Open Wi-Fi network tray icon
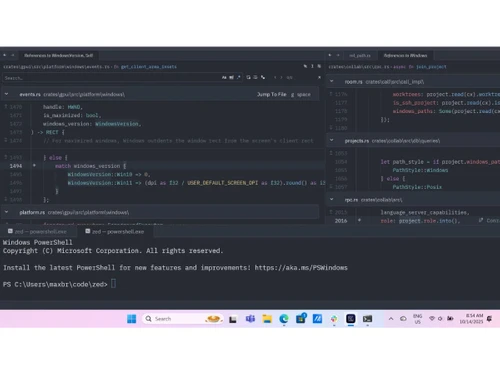The width and height of the screenshot is (500, 375). [432, 318]
